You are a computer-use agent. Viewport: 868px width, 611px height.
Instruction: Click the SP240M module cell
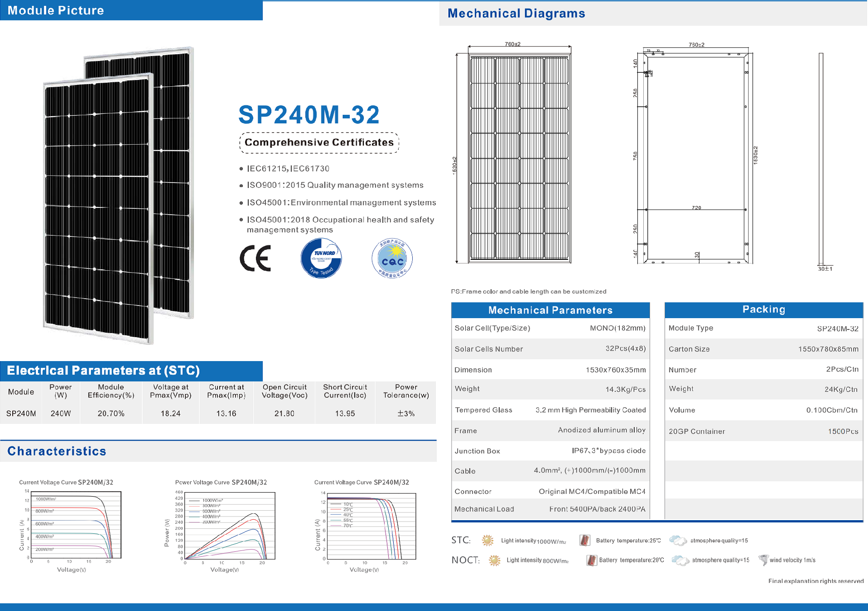pos(21,414)
